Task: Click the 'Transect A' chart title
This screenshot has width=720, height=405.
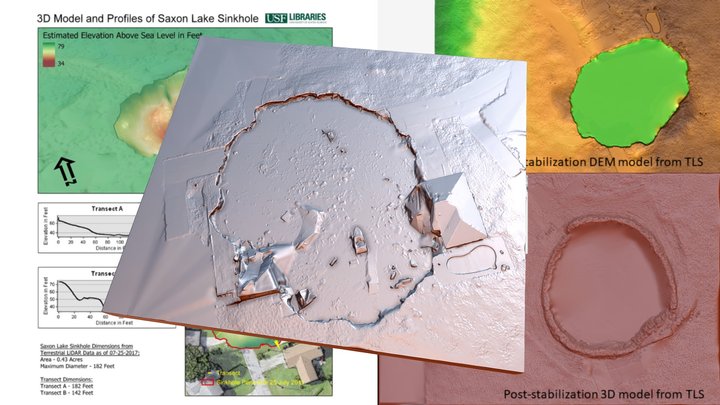Action: (x=107, y=208)
